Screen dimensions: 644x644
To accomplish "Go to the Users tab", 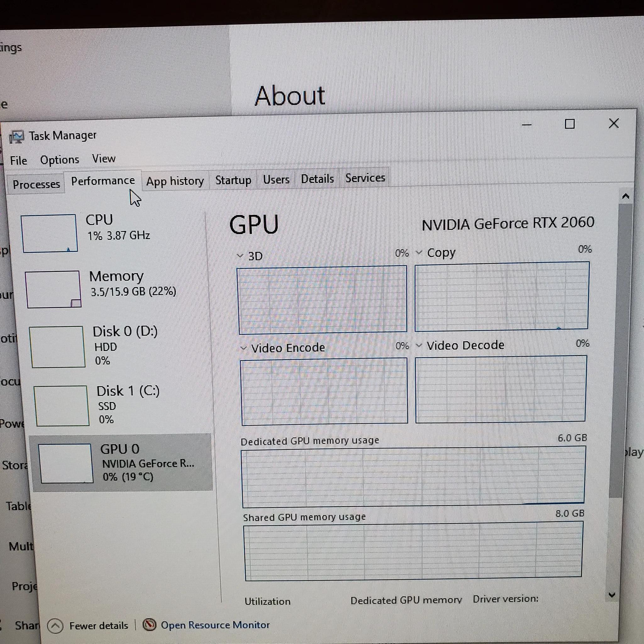I will [276, 180].
